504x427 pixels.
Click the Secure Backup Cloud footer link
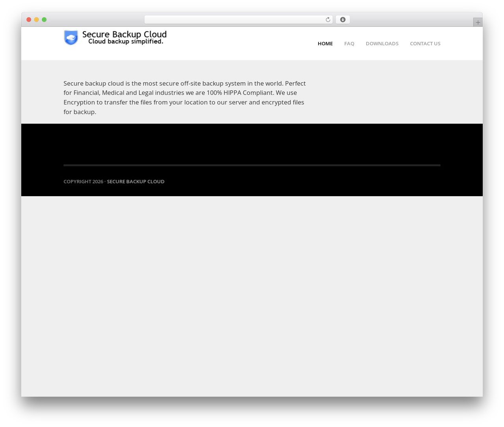tap(135, 182)
